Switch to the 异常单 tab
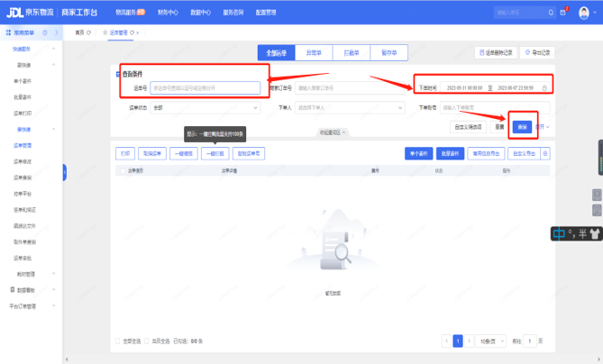Screen dimensions: 603x364 [314, 52]
